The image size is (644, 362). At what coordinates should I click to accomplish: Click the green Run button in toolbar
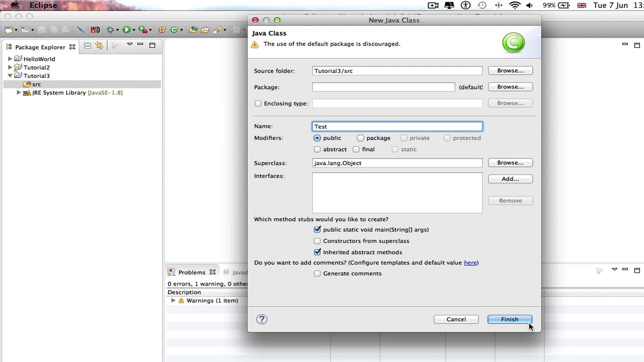click(x=126, y=30)
